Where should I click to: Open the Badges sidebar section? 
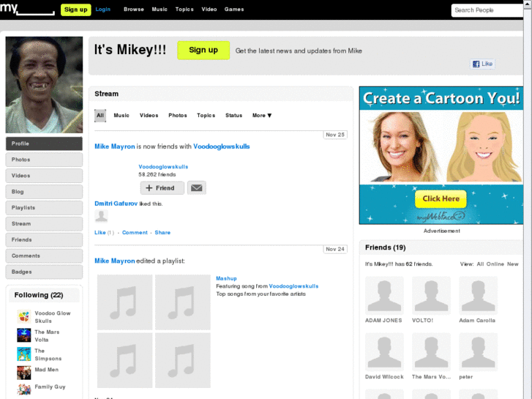click(44, 272)
